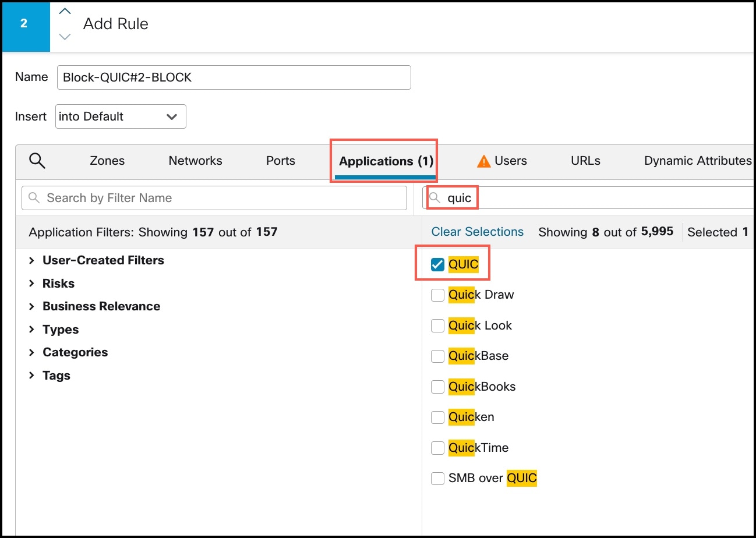Click the down chevron below Add Rule

pos(65,37)
